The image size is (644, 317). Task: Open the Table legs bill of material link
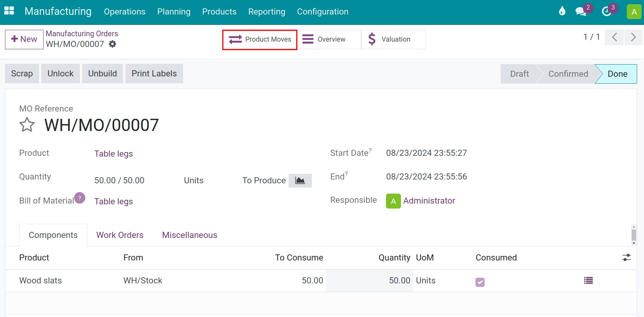(114, 201)
